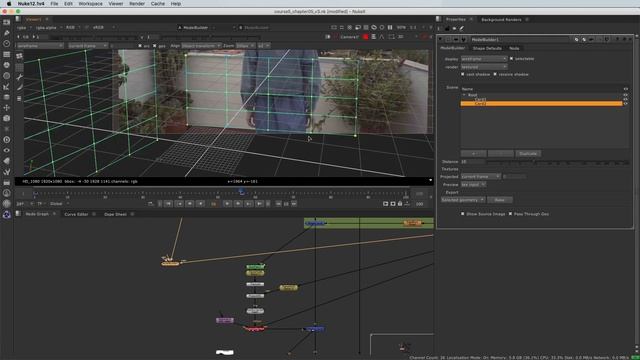This screenshot has height=360, width=640.
Task: Open the Apple menu
Action: pyautogui.click(x=9, y=4)
